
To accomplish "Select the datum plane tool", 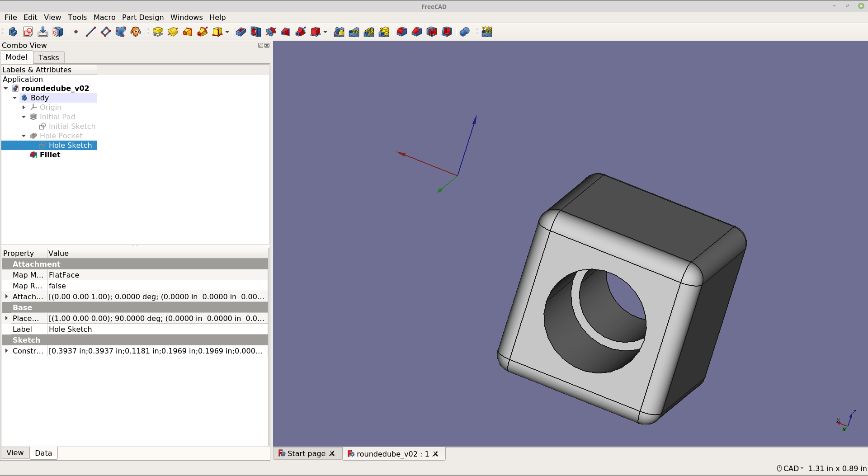I will [x=106, y=32].
